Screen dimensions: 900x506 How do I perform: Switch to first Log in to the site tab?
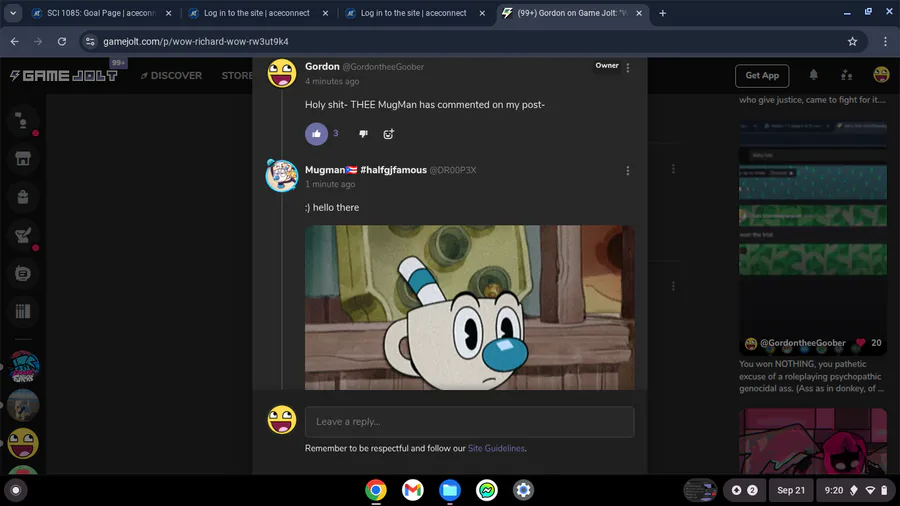[257, 13]
